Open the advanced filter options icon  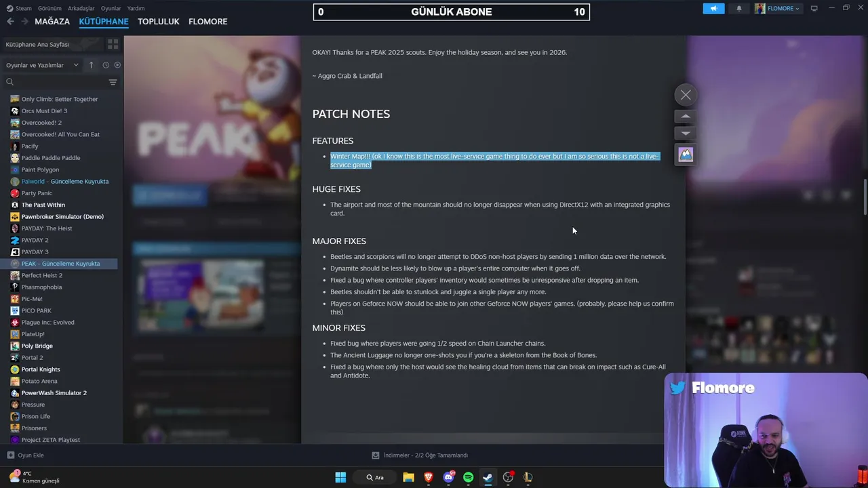tap(113, 82)
